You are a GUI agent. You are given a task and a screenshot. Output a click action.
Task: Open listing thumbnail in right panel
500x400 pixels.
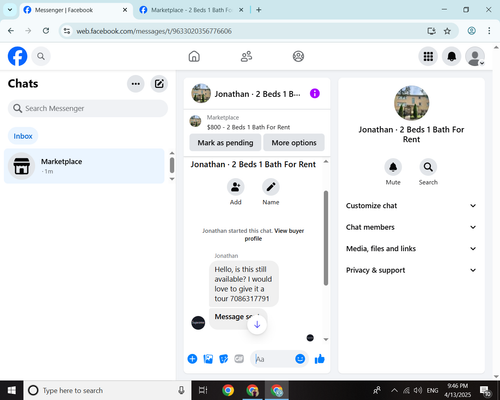tap(411, 103)
